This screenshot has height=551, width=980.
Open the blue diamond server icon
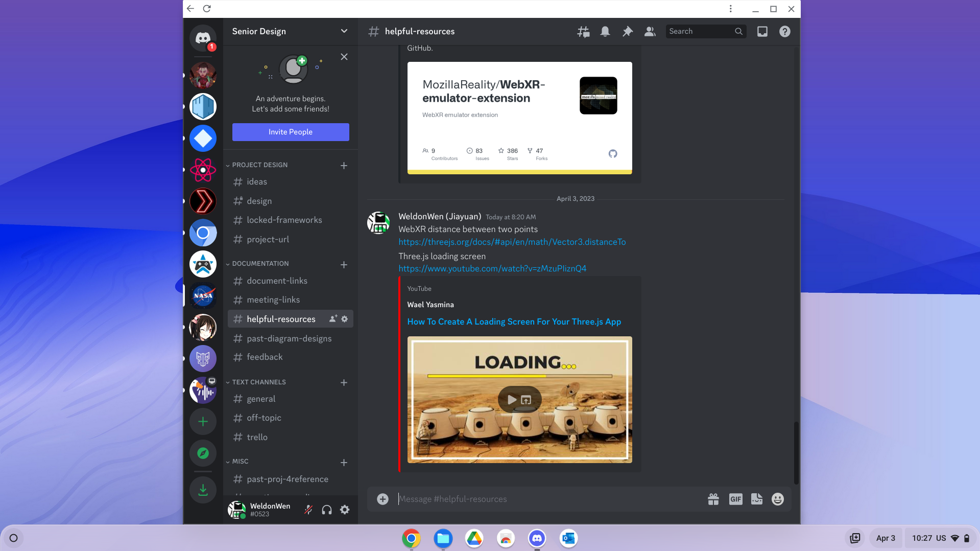tap(203, 138)
